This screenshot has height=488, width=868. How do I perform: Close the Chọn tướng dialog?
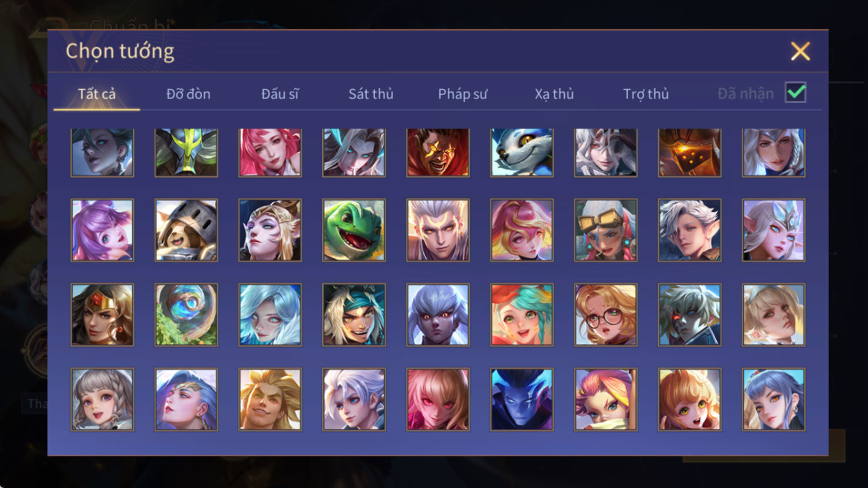click(800, 51)
